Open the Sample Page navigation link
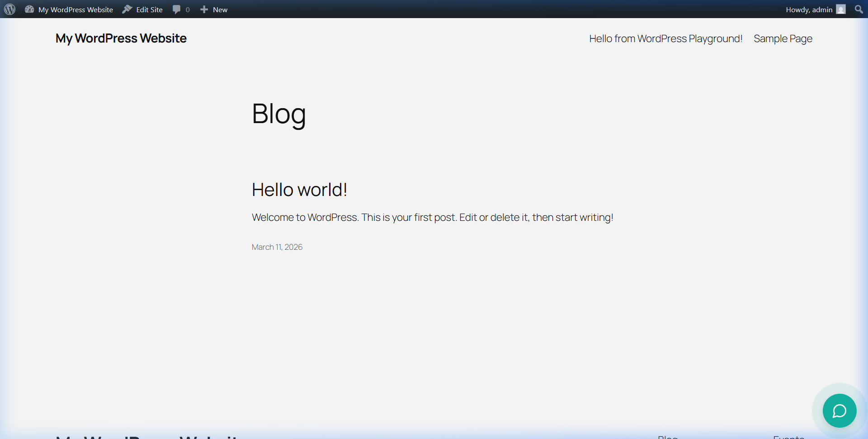The width and height of the screenshot is (868, 439). pos(783,39)
